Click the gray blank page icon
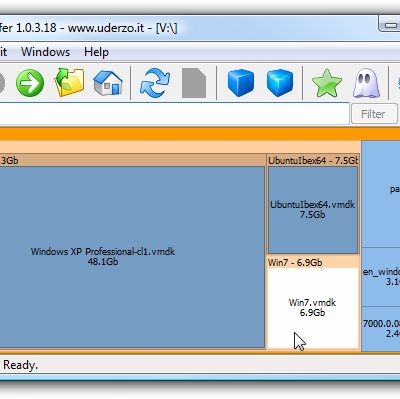Image resolution: width=400 pixels, height=399 pixels. pos(194,83)
